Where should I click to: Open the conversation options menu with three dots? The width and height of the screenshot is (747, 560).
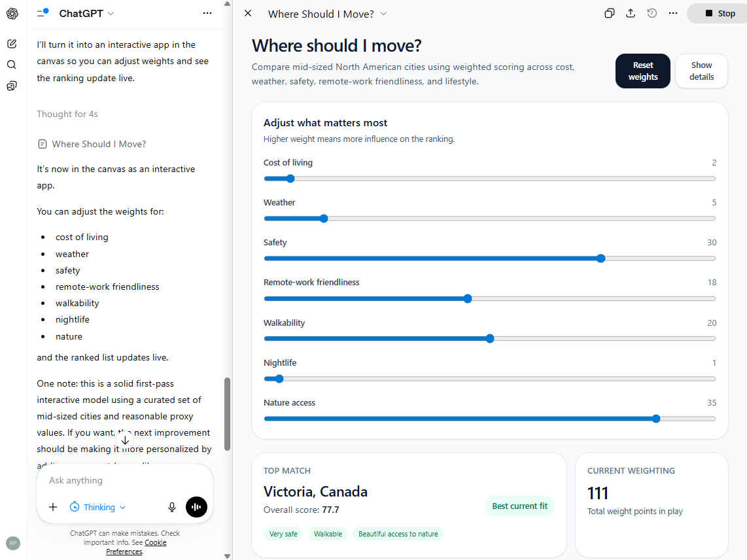[x=207, y=13]
